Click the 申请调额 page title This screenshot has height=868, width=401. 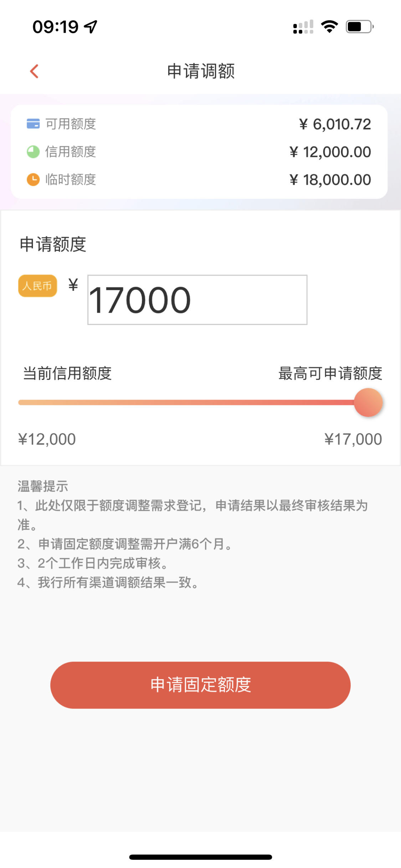(x=201, y=71)
